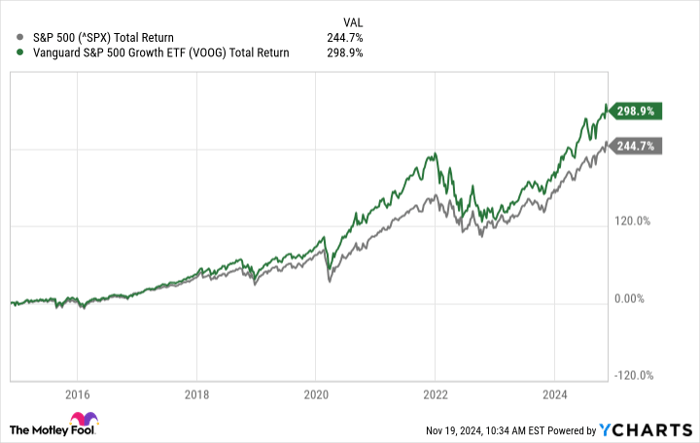
Task: Click the gray 244.7% end-of-line flag
Action: [x=634, y=146]
